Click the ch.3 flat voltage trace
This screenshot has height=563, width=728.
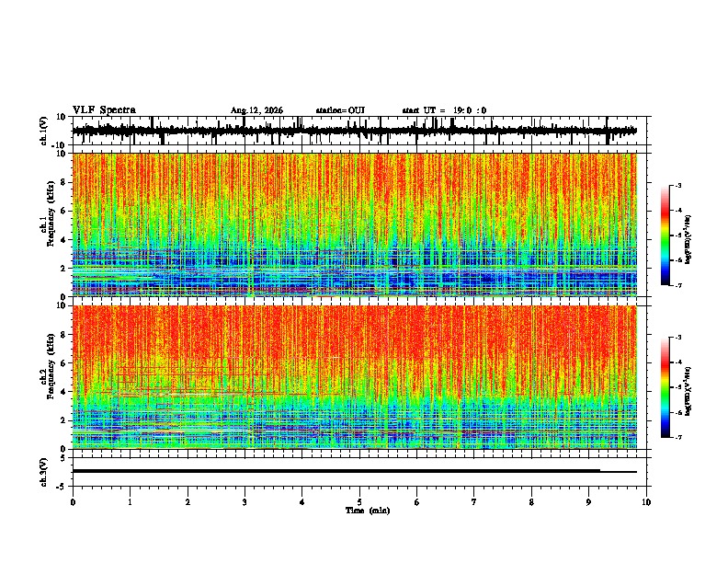click(354, 471)
